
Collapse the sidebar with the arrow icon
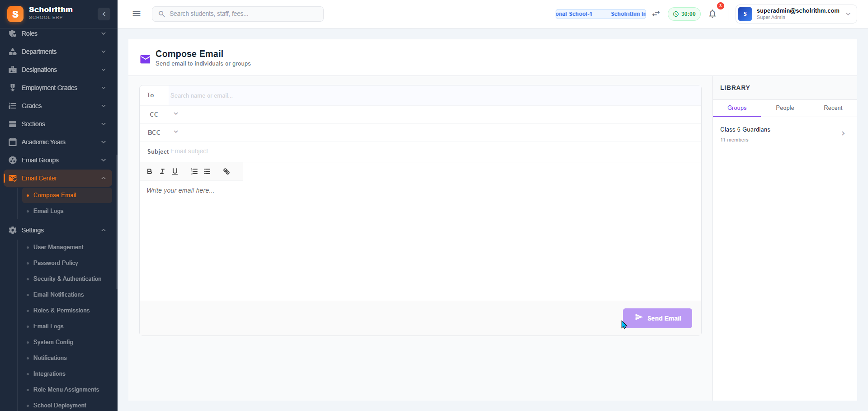tap(104, 14)
